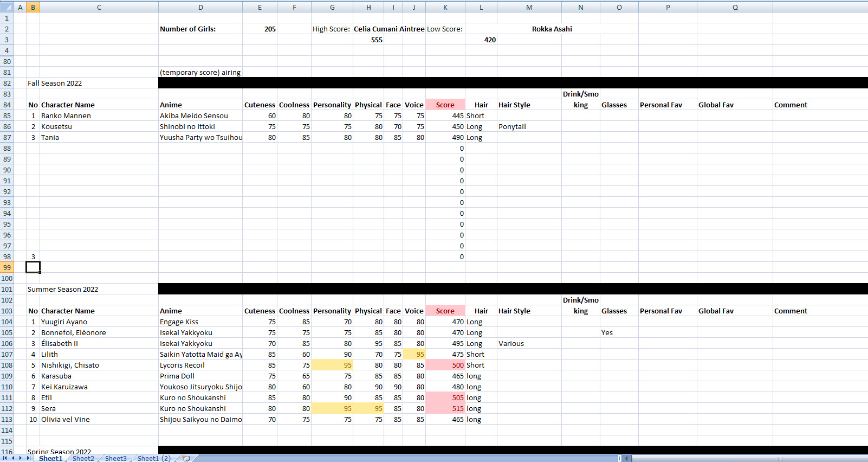Click the pink Score header in row 84
Screen dimensions: 868x462
pos(445,105)
